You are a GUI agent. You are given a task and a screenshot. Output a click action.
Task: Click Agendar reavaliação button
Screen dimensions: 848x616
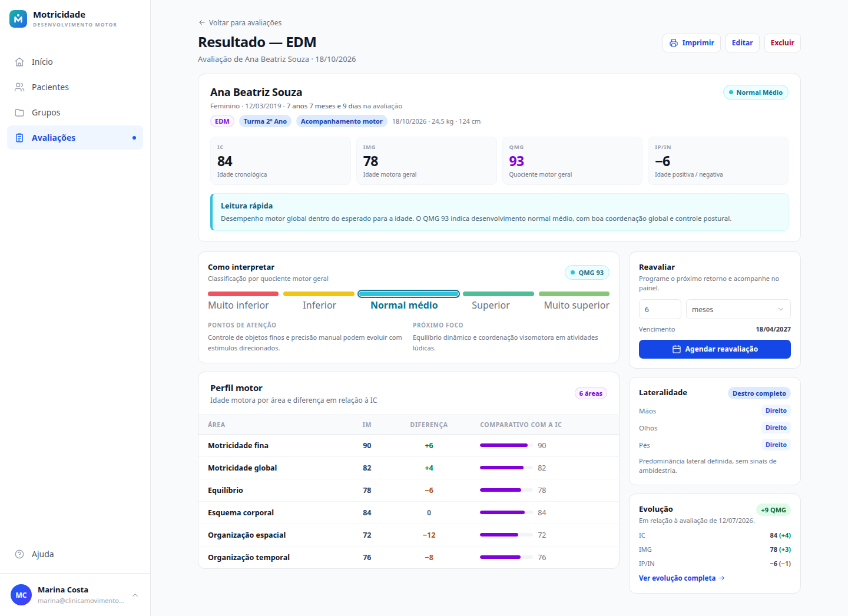click(715, 349)
